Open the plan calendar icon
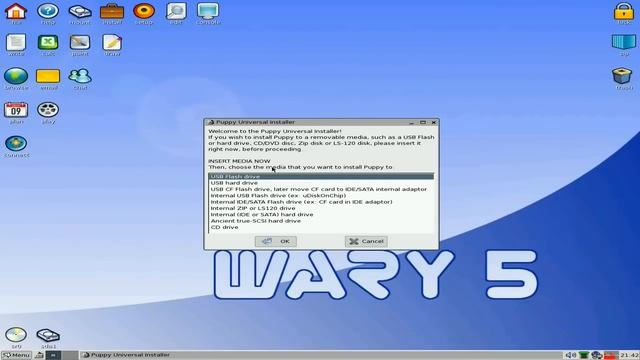640x360 pixels. (16, 110)
